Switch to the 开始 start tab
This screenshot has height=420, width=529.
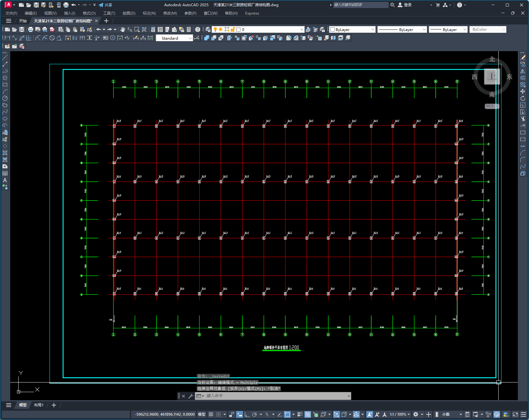(x=23, y=21)
